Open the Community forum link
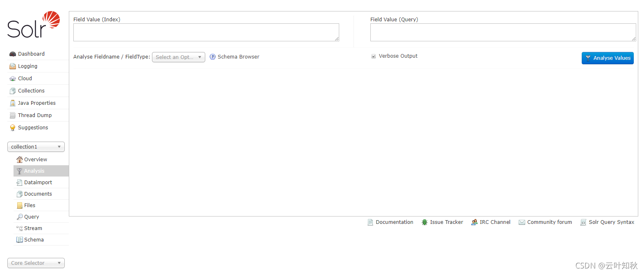The height and width of the screenshot is (273, 644). click(x=549, y=222)
